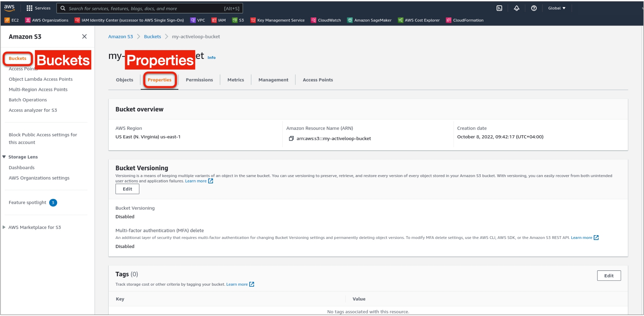The height and width of the screenshot is (316, 644).
Task: Click the notifications bell icon
Action: click(x=516, y=8)
